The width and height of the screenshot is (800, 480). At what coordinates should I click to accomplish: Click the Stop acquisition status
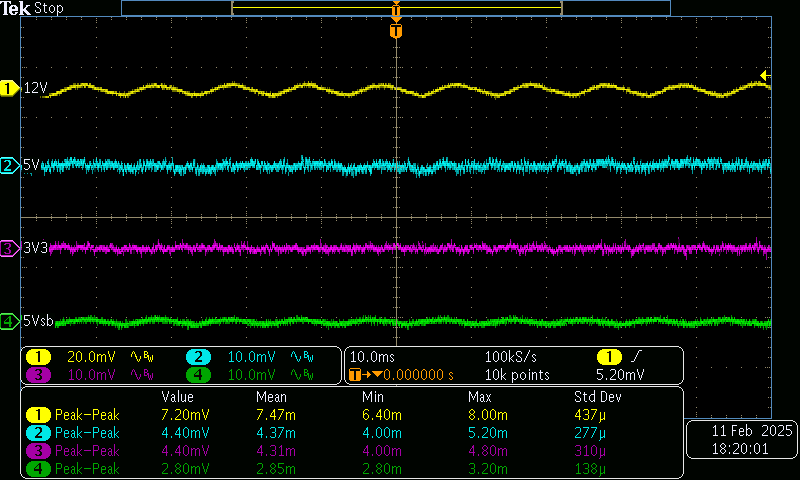(x=49, y=8)
